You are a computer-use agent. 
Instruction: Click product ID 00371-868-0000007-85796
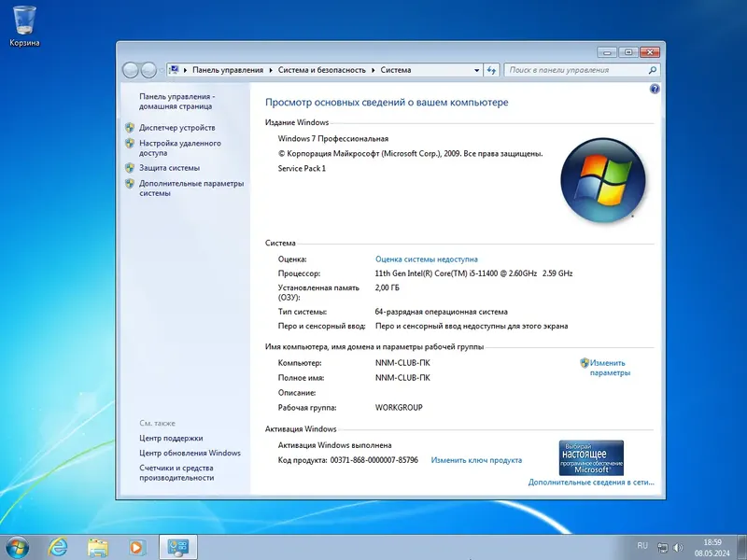[374, 460]
